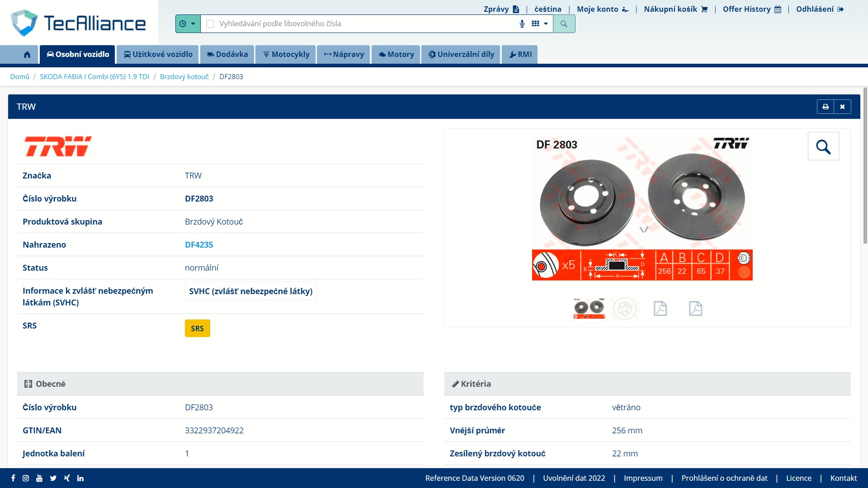Screen dimensions: 868x488
Task: Expand the search history dropdown
Action: [188, 23]
